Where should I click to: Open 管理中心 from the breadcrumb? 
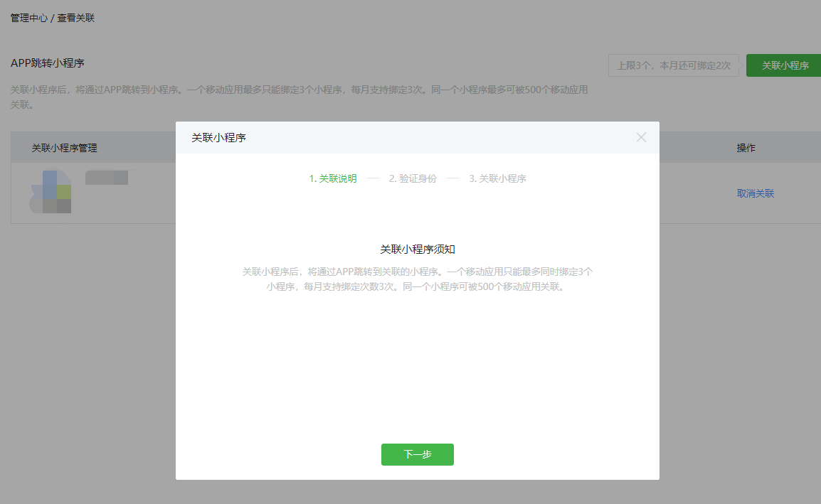click(29, 18)
